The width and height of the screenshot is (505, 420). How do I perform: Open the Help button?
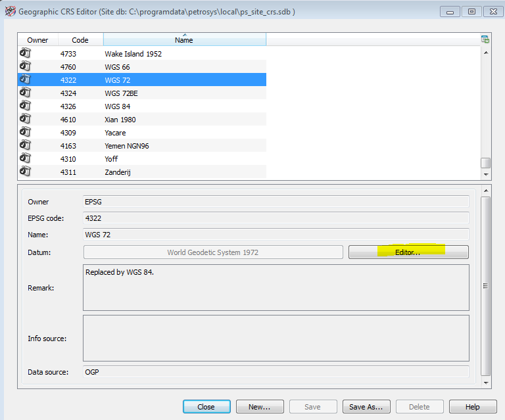(472, 407)
